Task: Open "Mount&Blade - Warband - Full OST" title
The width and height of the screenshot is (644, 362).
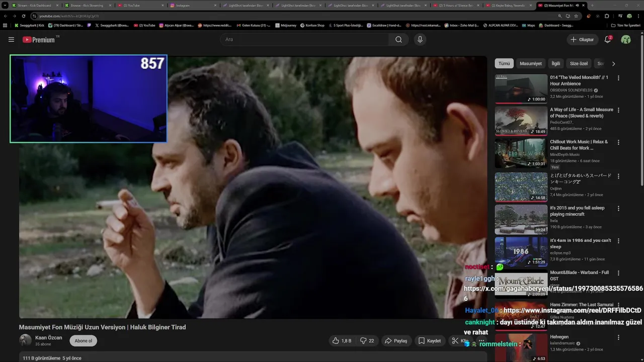Action: 579,276
